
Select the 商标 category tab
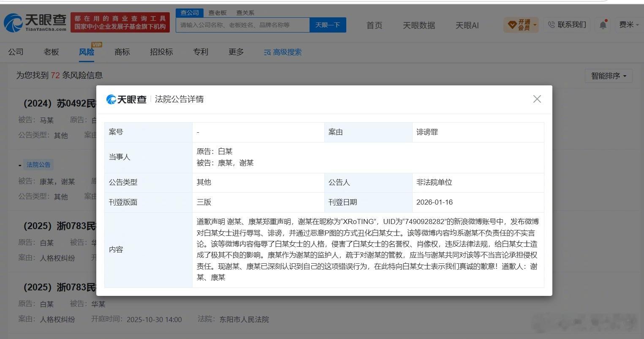(x=122, y=52)
